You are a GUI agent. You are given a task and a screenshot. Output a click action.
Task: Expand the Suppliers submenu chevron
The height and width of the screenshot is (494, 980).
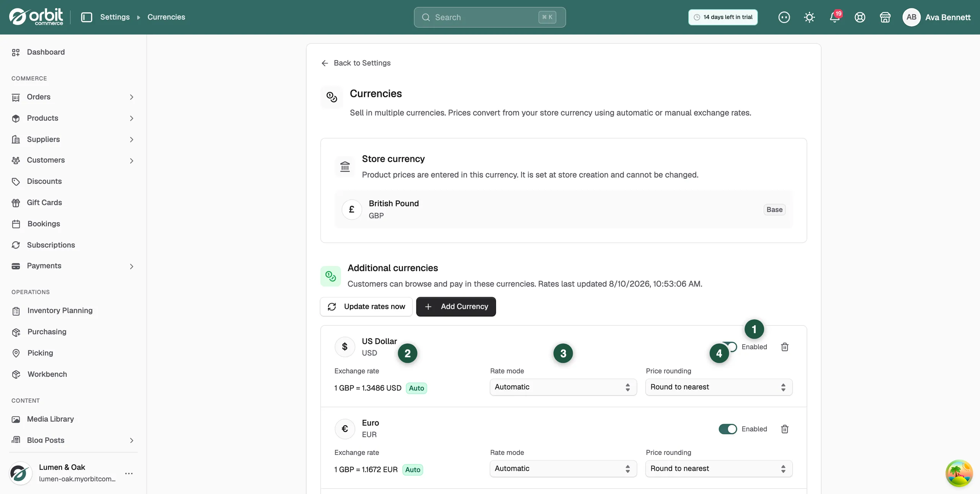click(132, 140)
